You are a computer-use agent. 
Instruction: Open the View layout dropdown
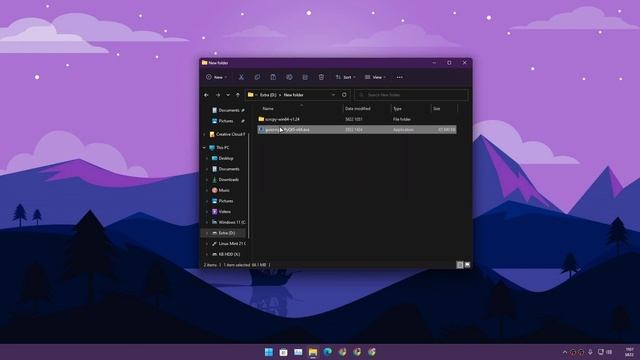coord(375,77)
